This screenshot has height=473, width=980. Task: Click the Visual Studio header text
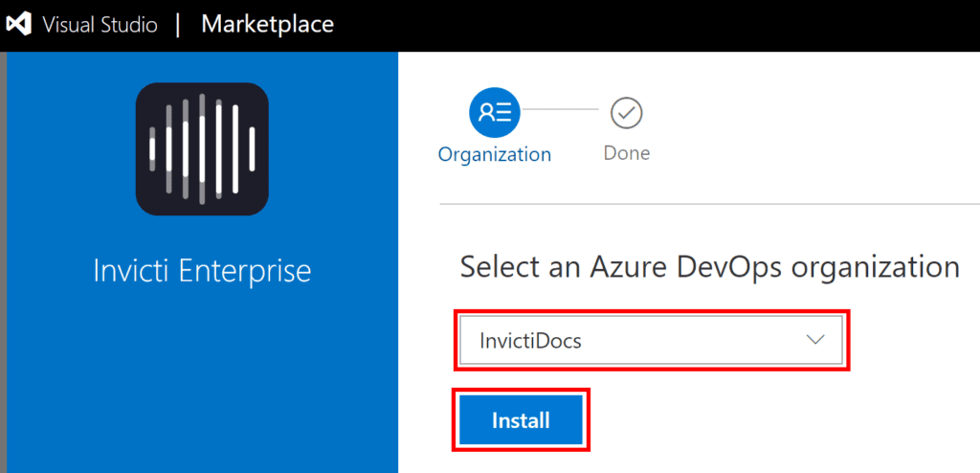pos(100,25)
